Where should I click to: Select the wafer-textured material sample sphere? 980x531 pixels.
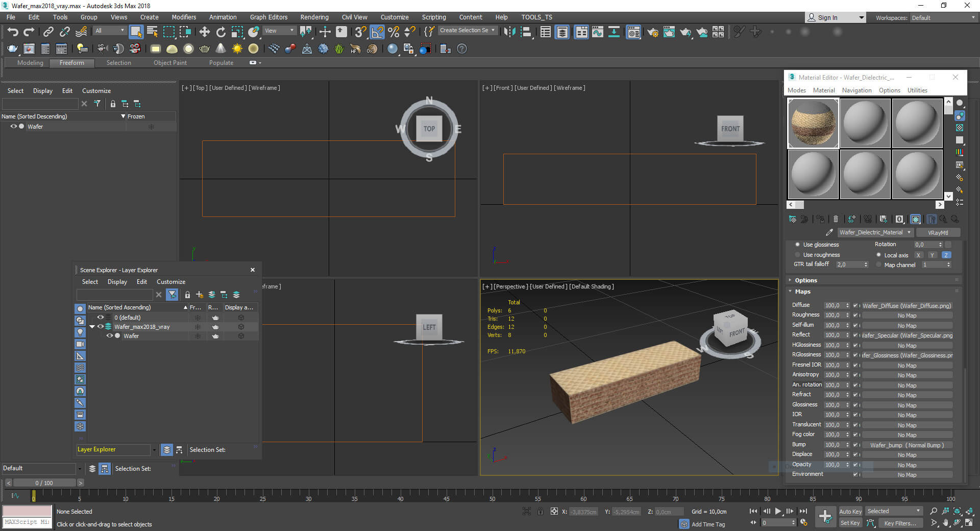pos(813,123)
